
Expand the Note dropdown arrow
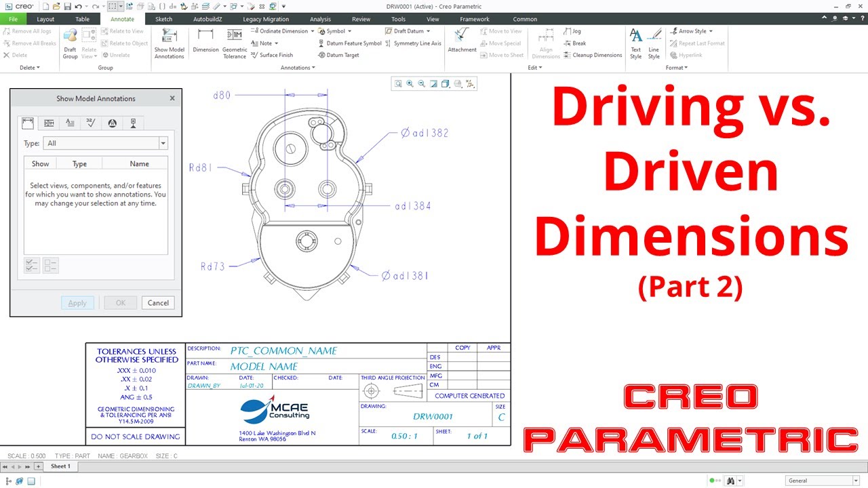[277, 43]
